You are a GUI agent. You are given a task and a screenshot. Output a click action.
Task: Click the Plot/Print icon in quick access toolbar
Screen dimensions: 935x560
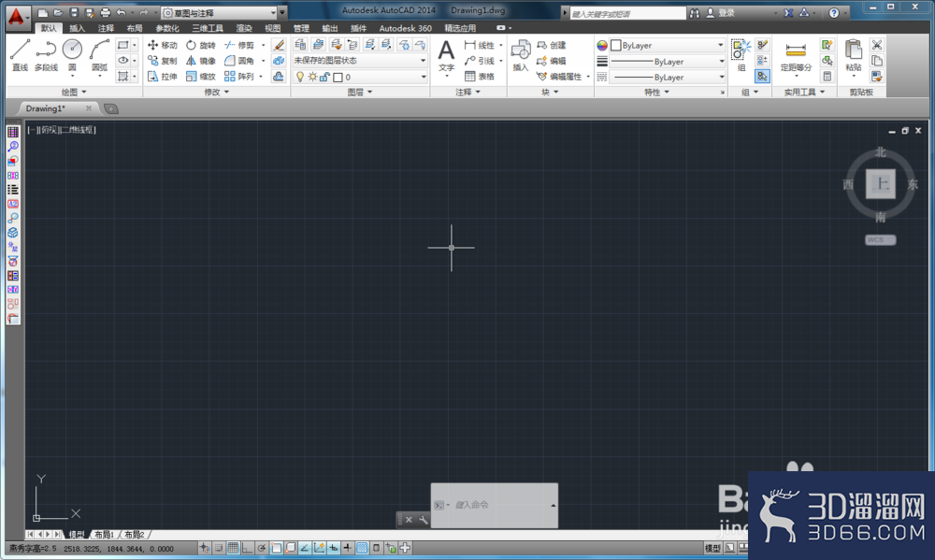(x=105, y=12)
